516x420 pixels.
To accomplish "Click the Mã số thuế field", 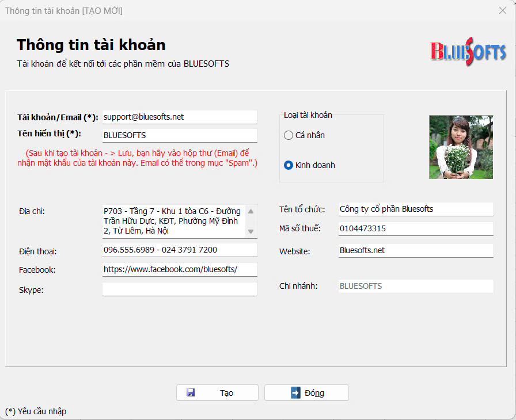I will (416, 229).
